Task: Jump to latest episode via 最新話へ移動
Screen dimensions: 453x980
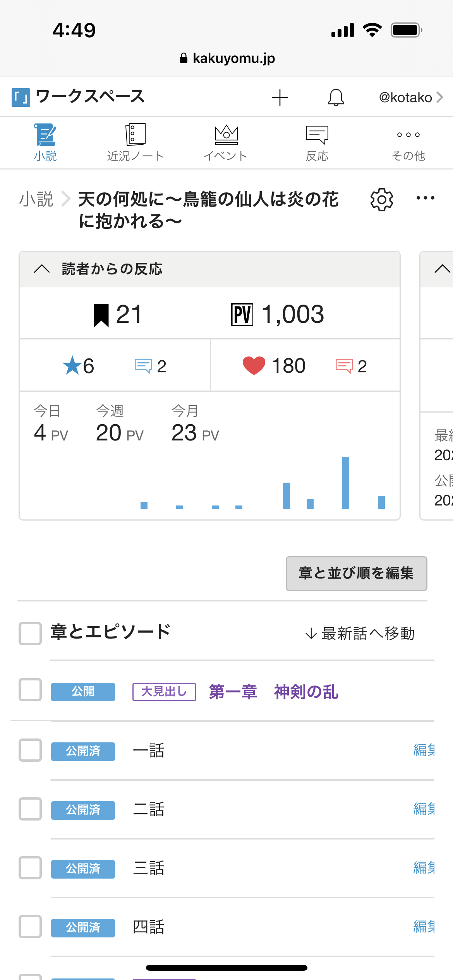Action: tap(360, 634)
